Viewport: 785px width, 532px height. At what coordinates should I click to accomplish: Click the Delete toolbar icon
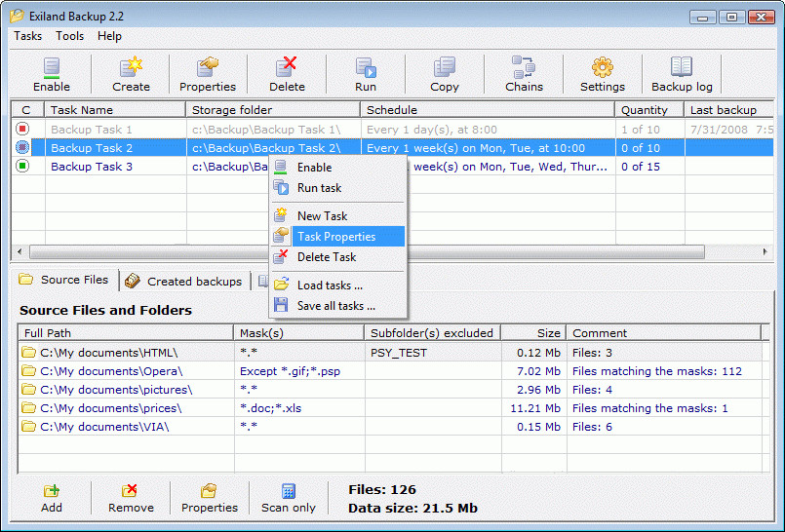287,67
